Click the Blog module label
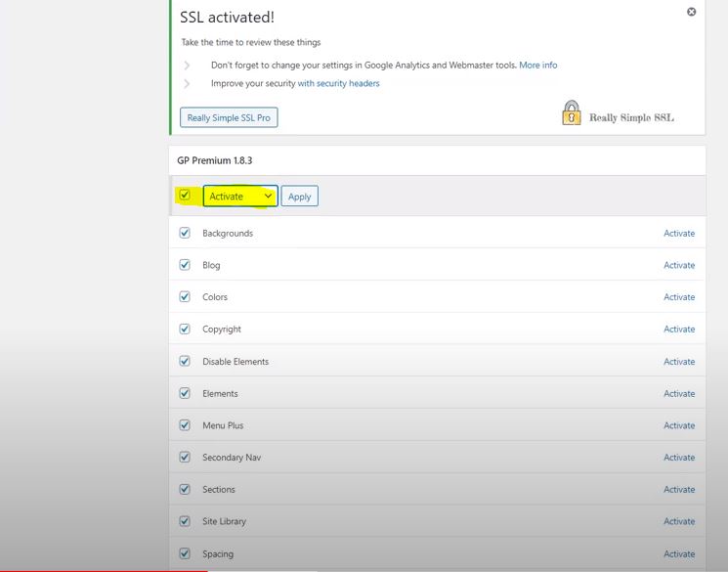The width and height of the screenshot is (728, 572). [x=211, y=265]
